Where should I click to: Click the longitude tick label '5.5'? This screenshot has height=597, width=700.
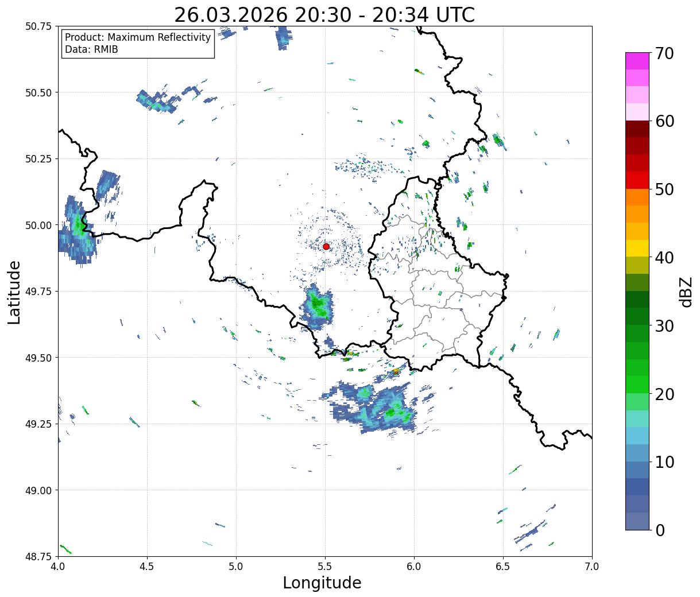[325, 566]
